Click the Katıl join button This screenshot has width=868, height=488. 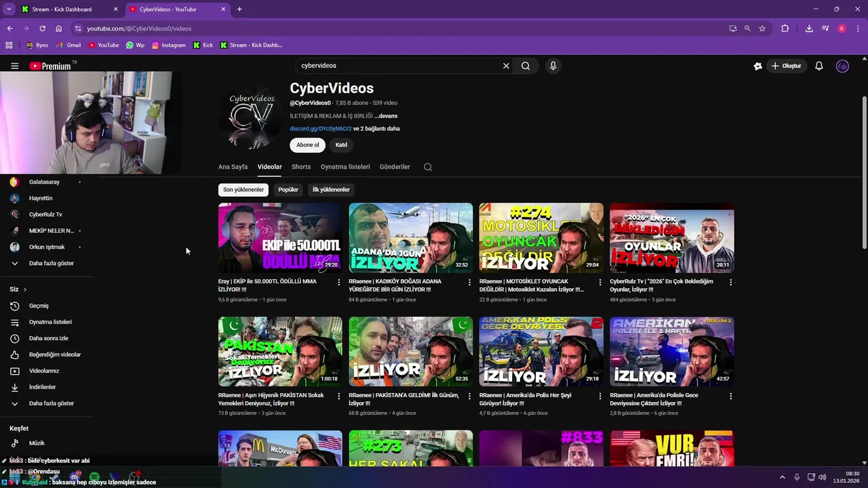(x=341, y=145)
